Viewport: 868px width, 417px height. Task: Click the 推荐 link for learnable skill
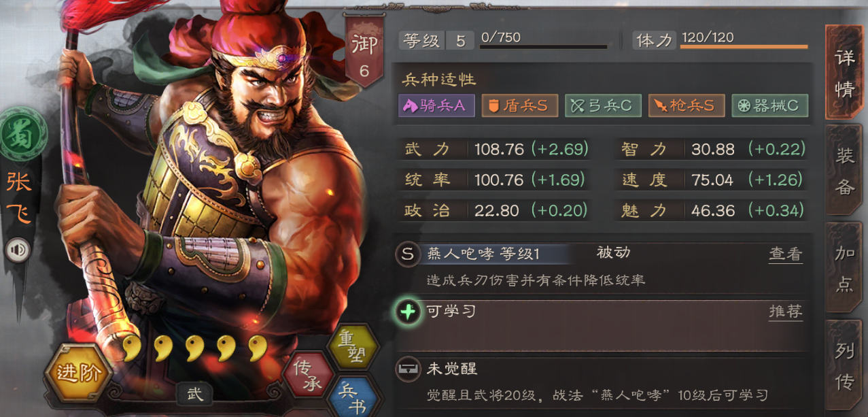tap(786, 312)
